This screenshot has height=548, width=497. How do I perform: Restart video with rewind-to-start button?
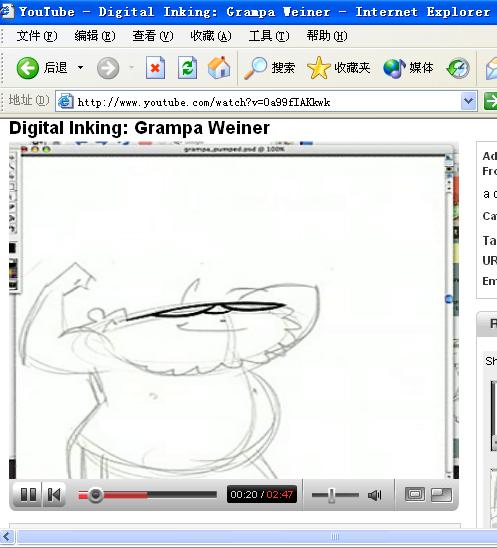(54, 495)
